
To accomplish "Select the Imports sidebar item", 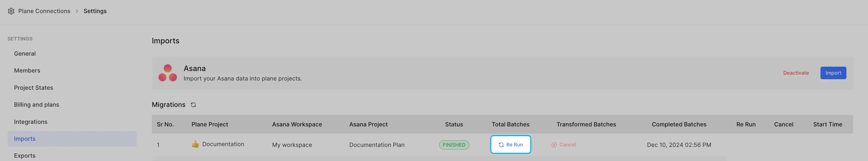I will click(x=72, y=139).
